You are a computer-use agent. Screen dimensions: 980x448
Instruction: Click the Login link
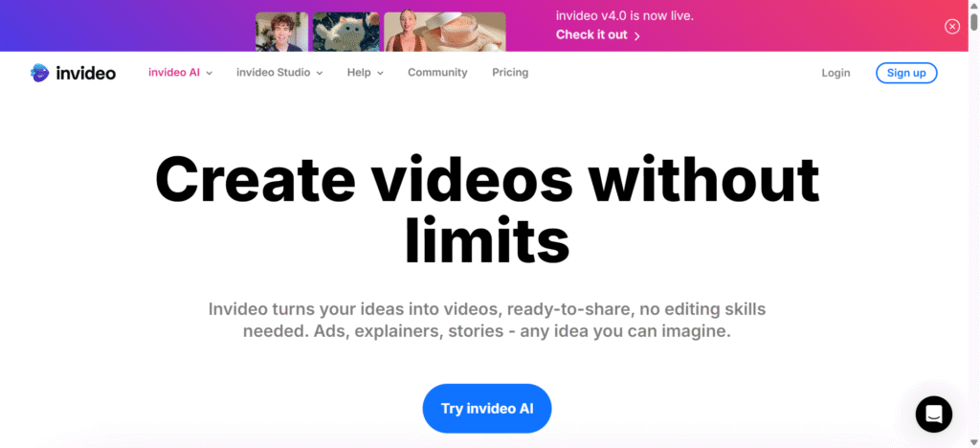pos(835,73)
